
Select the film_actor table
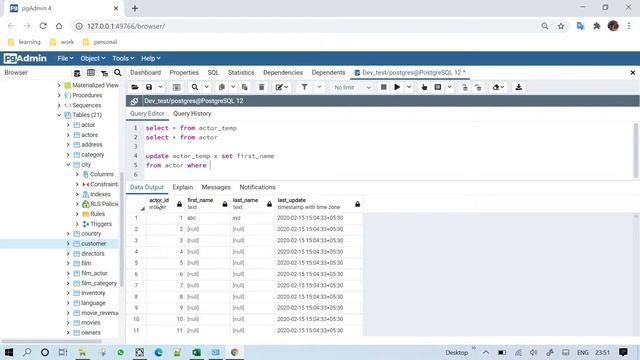click(94, 273)
